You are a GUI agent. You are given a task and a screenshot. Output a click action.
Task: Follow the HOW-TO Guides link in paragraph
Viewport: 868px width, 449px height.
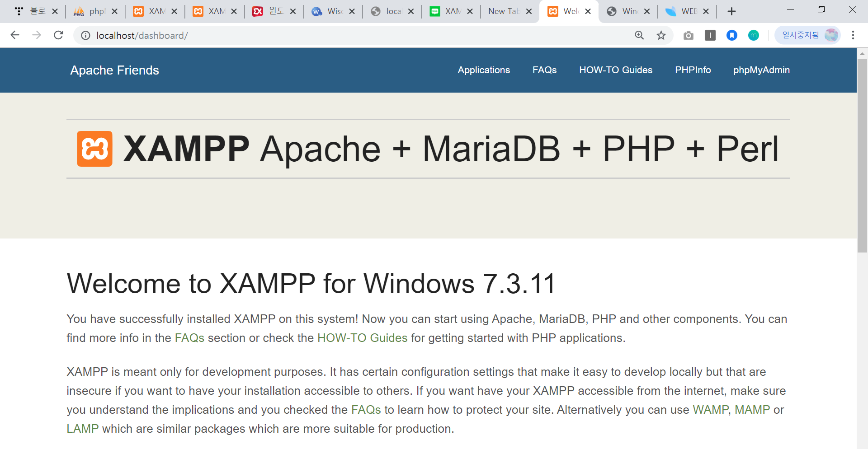pyautogui.click(x=362, y=338)
